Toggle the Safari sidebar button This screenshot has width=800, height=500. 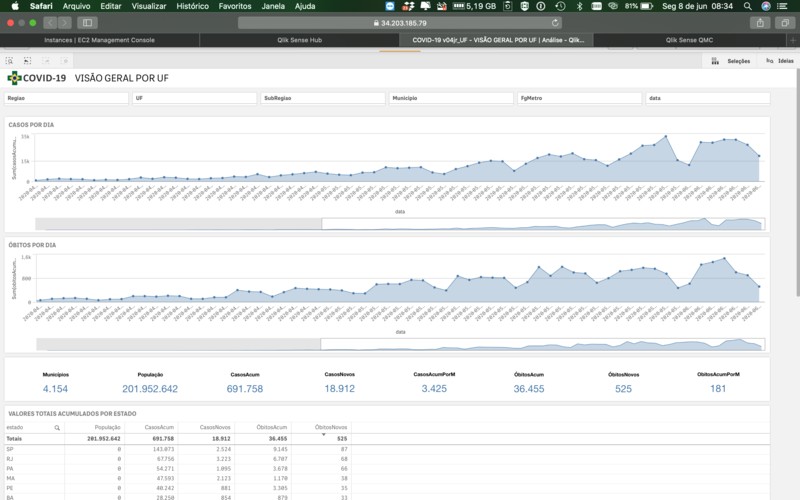click(x=87, y=22)
